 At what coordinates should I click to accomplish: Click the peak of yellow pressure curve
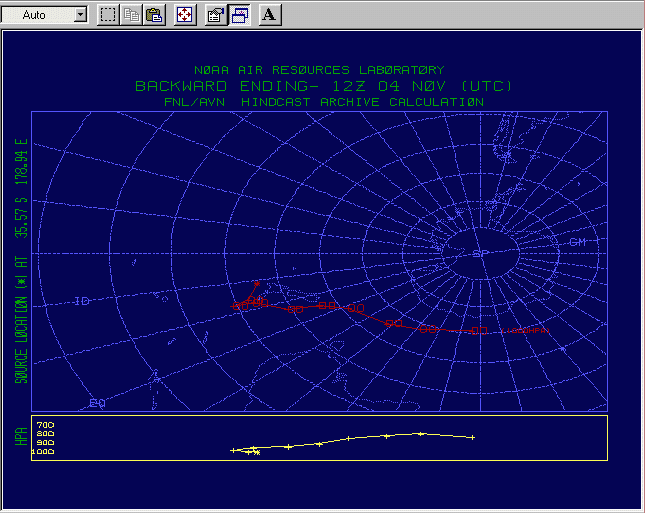(x=421, y=433)
